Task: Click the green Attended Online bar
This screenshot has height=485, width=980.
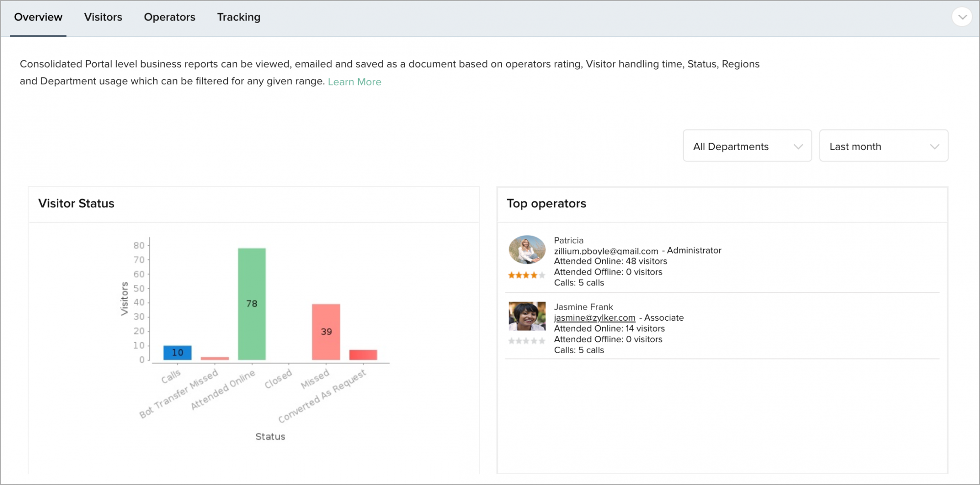Action: (252, 304)
